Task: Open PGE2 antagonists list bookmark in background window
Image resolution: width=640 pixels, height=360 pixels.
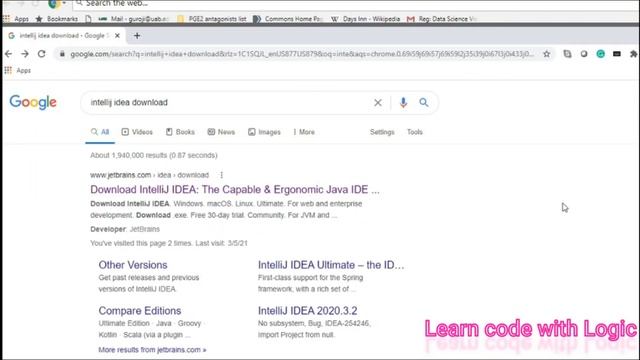Action: point(212,19)
